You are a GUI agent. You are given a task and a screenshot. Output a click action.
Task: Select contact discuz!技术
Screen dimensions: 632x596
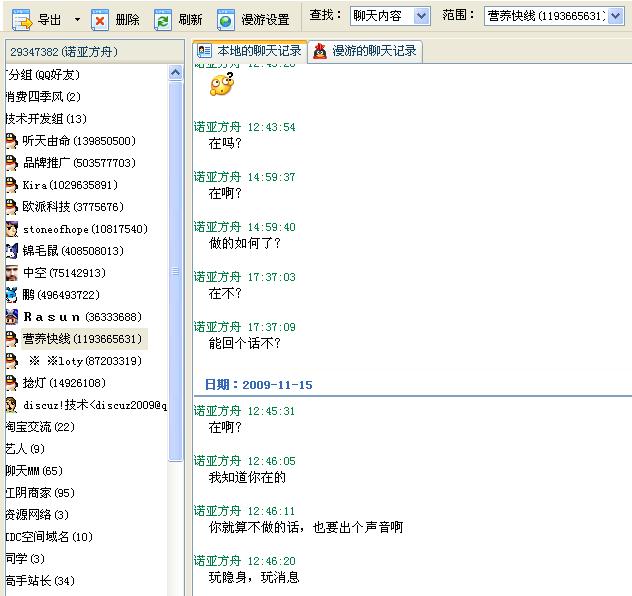coord(95,405)
